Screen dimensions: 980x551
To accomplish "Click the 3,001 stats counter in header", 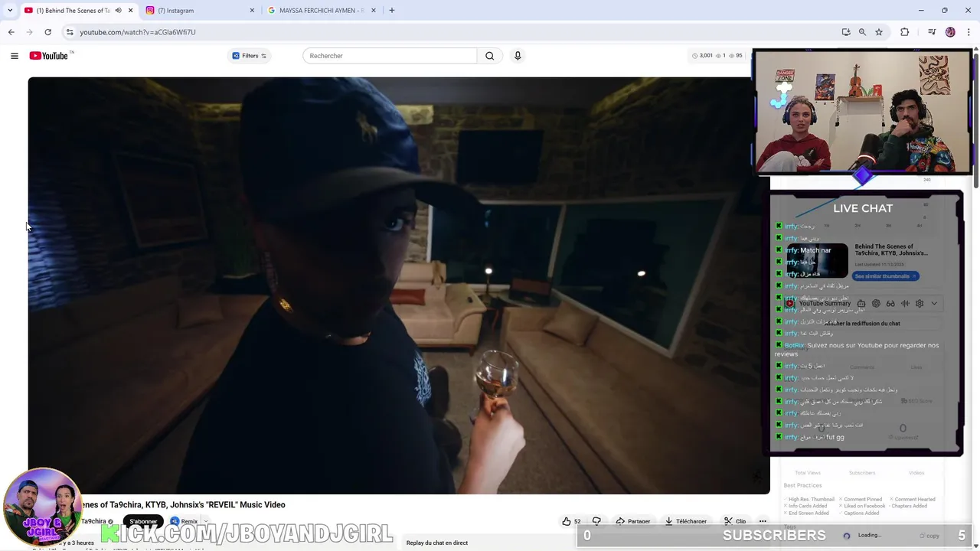I will tap(703, 56).
